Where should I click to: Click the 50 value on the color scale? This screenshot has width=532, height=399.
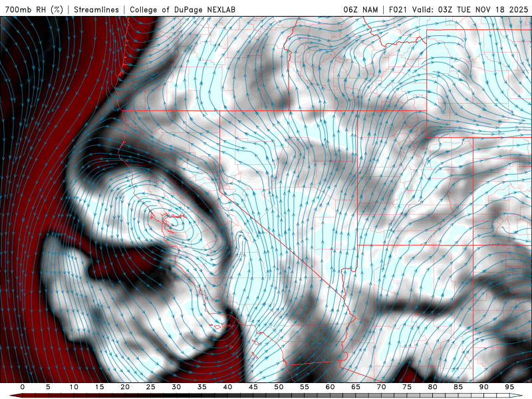point(279,387)
